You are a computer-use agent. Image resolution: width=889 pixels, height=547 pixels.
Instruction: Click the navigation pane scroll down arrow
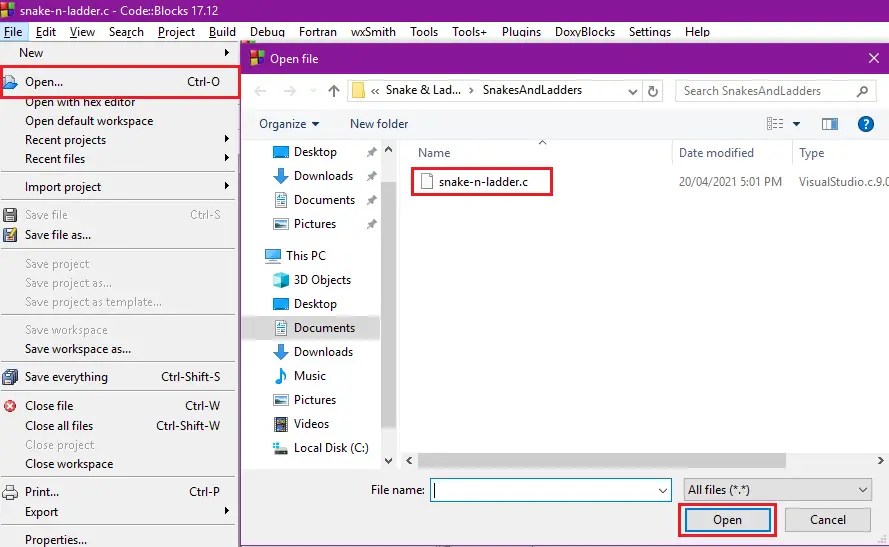click(x=388, y=460)
